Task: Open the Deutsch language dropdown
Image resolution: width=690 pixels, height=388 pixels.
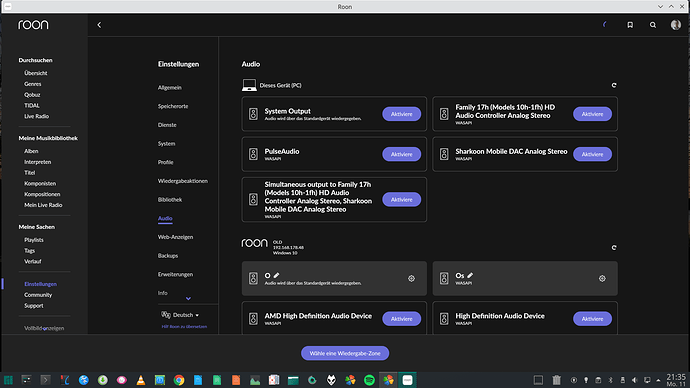Action: (180, 315)
